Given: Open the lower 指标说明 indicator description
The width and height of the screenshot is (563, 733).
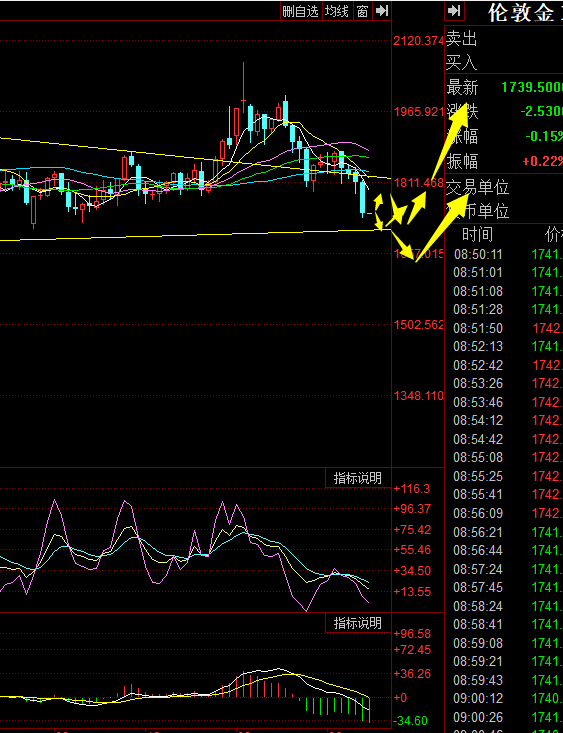Looking at the screenshot, I should coord(358,623).
